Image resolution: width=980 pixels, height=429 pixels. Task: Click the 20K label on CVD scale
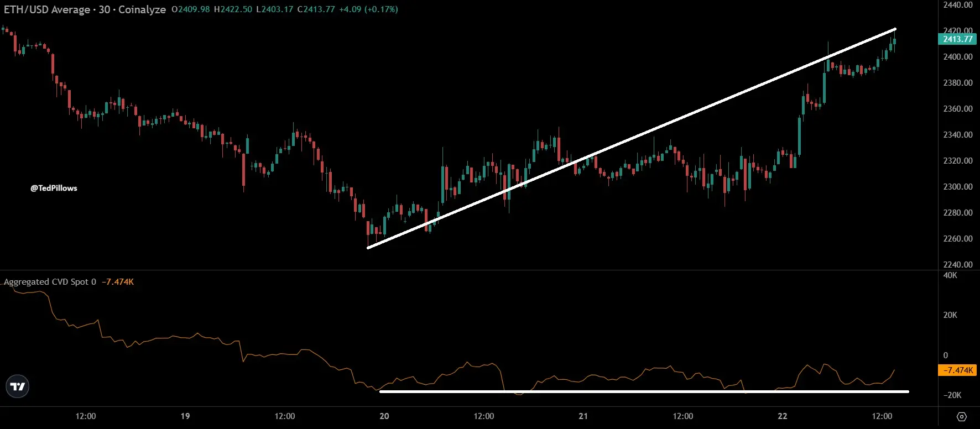(x=950, y=315)
